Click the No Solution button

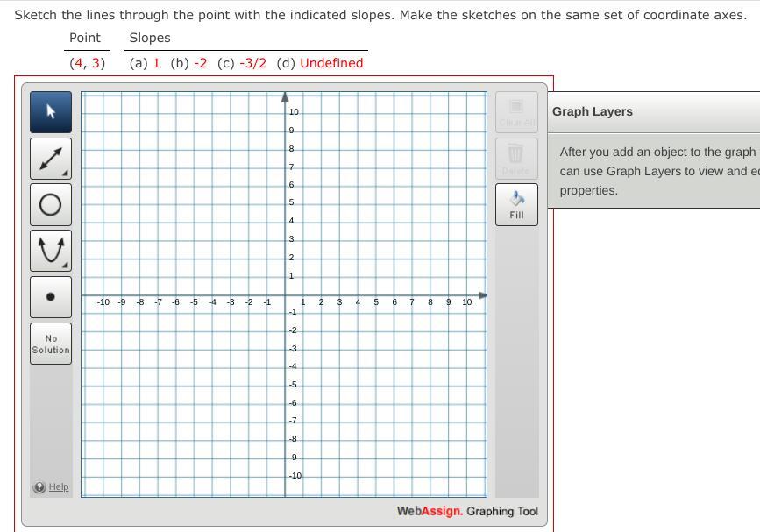coord(51,344)
